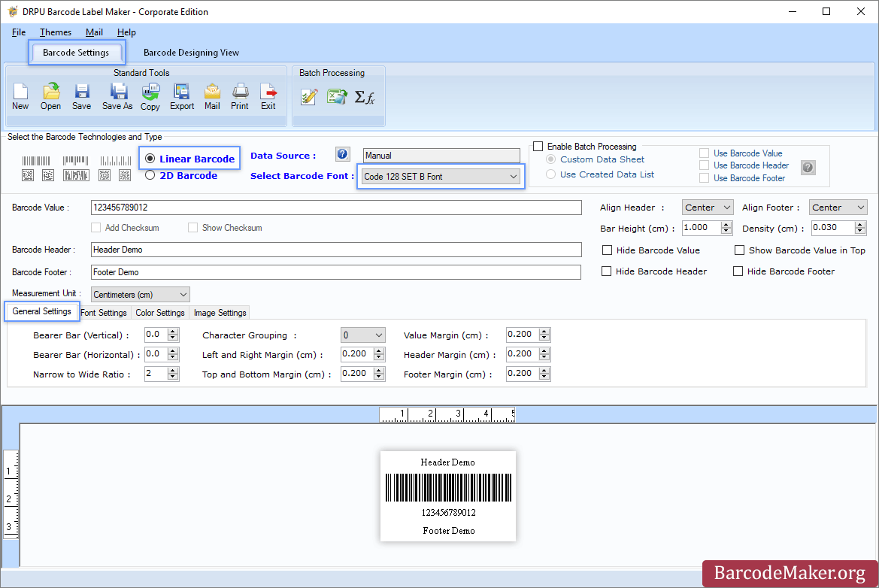Adjust the Top and Bottom Margin spinner
Image resolution: width=879 pixels, height=588 pixels.
[380, 374]
